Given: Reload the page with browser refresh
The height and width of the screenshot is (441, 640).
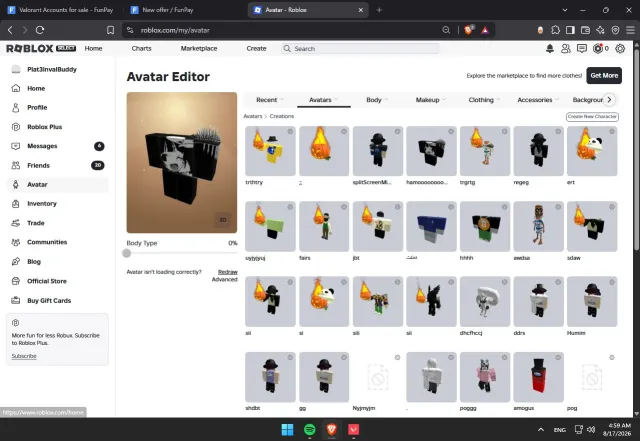Looking at the screenshot, I should (40, 30).
